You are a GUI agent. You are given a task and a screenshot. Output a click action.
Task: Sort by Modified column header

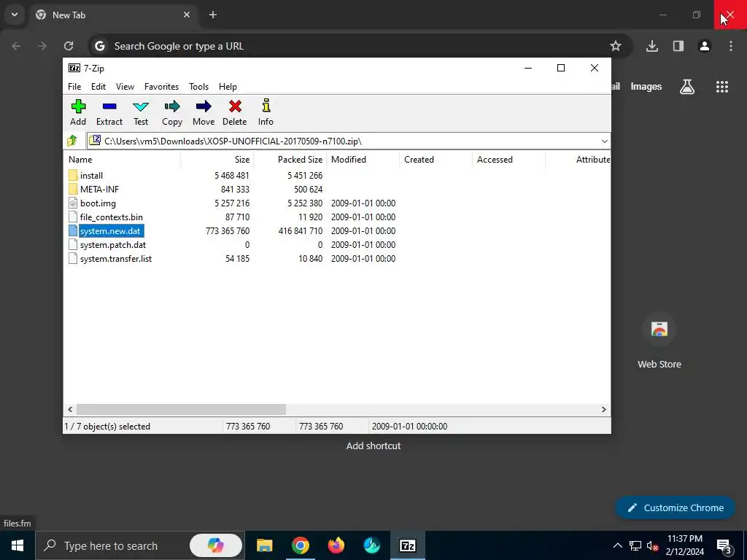coord(363,160)
